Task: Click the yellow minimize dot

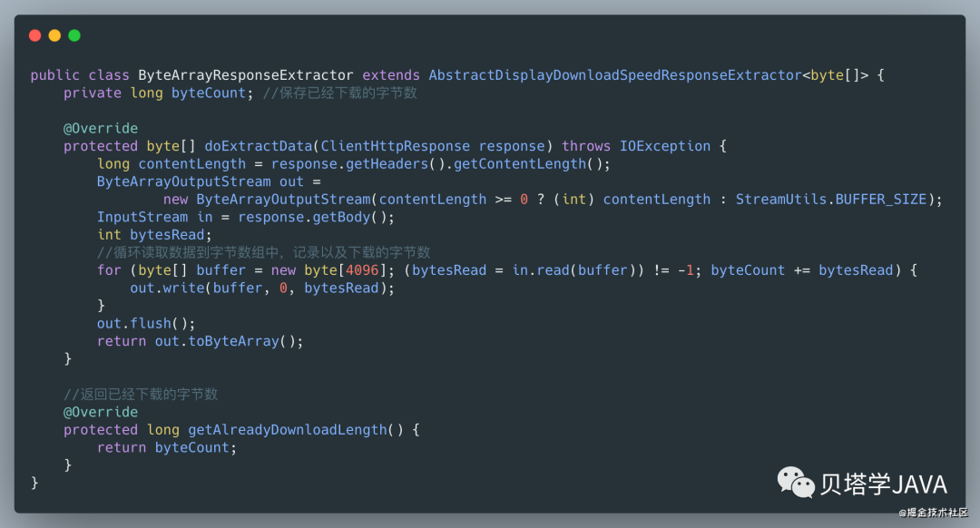Action: [55, 35]
